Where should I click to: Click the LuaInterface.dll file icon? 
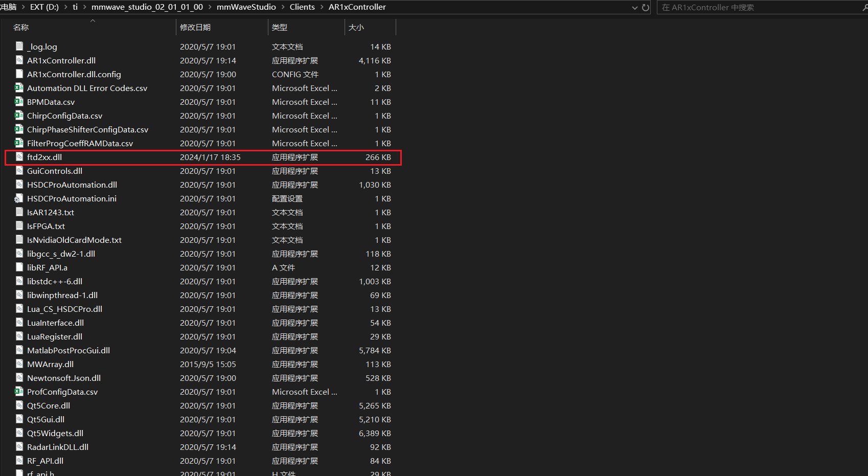[x=19, y=323]
